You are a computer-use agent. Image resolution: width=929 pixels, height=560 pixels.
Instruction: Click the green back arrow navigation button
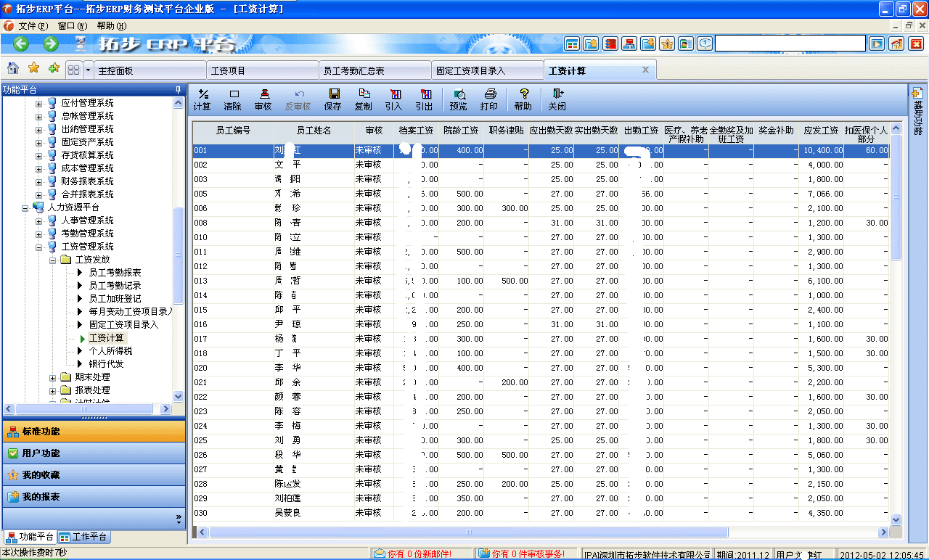[20, 44]
